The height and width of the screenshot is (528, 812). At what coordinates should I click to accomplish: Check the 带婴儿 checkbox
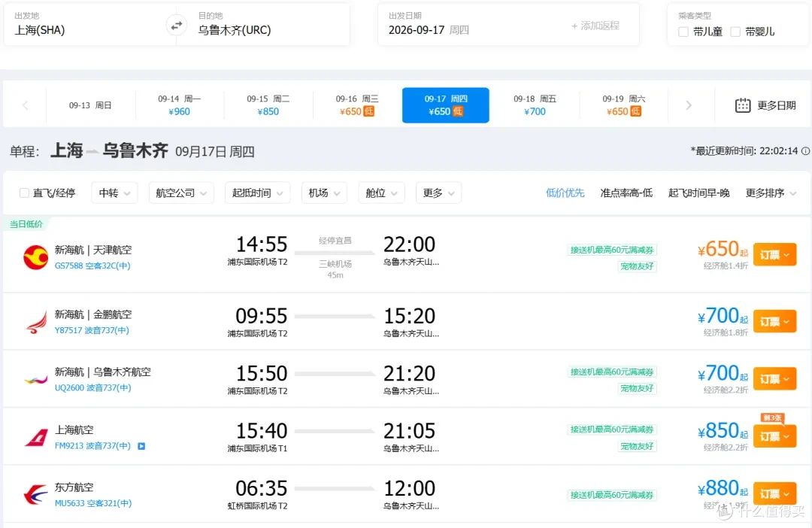[x=735, y=32]
